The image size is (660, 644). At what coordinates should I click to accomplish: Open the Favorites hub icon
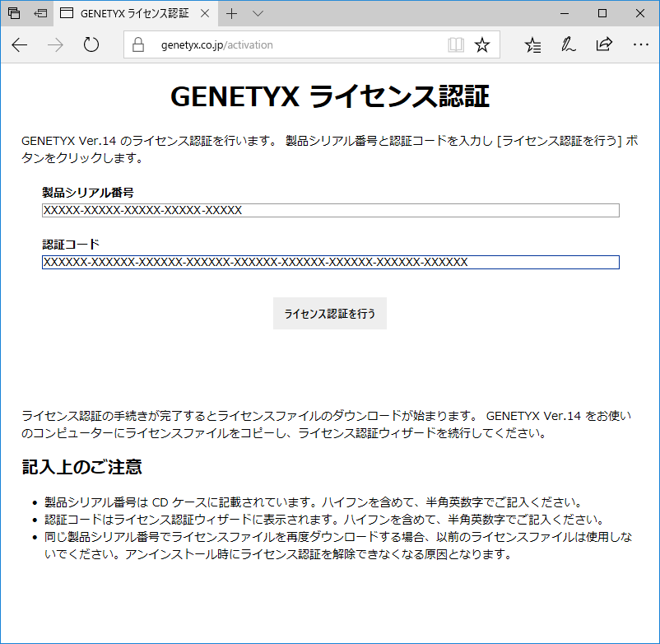(x=533, y=44)
